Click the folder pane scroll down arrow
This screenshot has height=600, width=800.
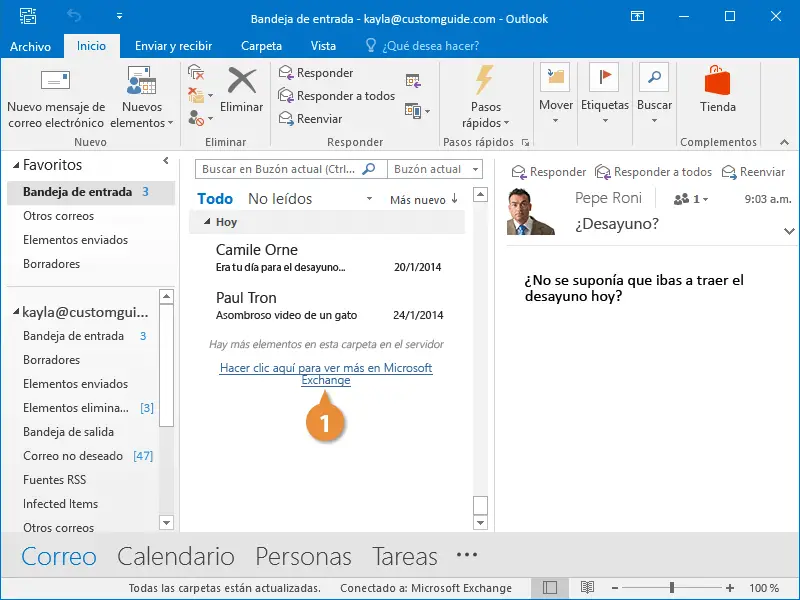[166, 522]
